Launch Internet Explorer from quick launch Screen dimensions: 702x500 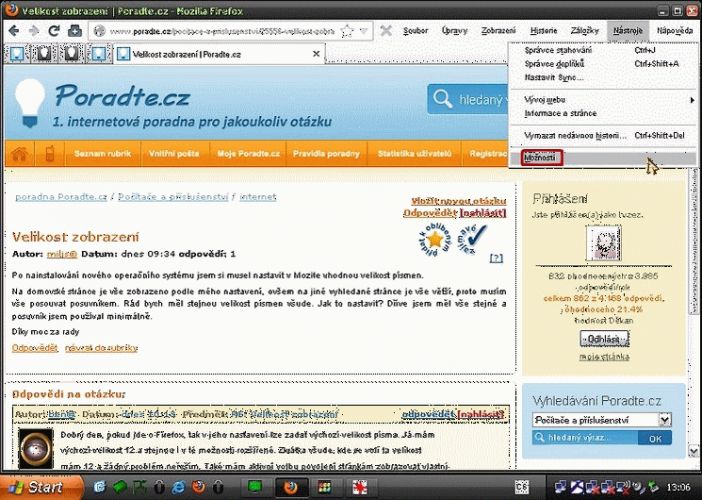click(178, 487)
